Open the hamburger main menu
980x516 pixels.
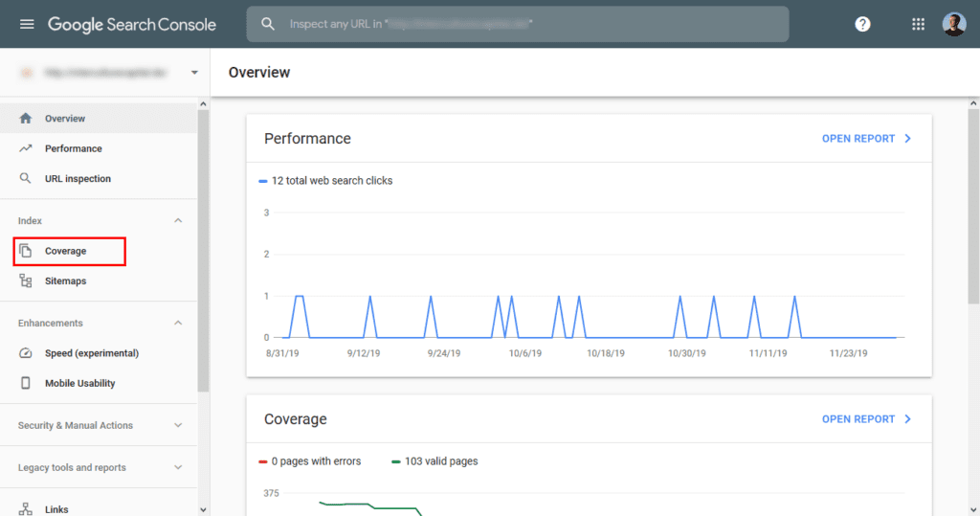(26, 24)
